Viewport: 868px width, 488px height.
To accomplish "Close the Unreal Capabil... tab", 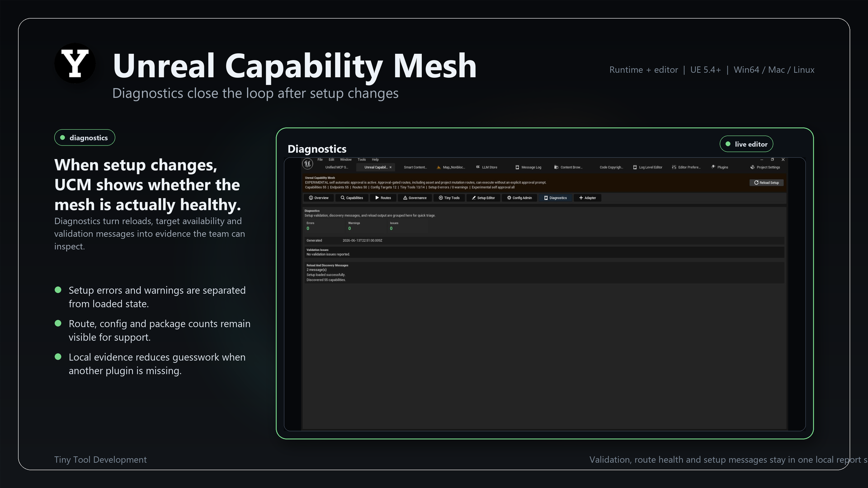I will click(x=391, y=167).
